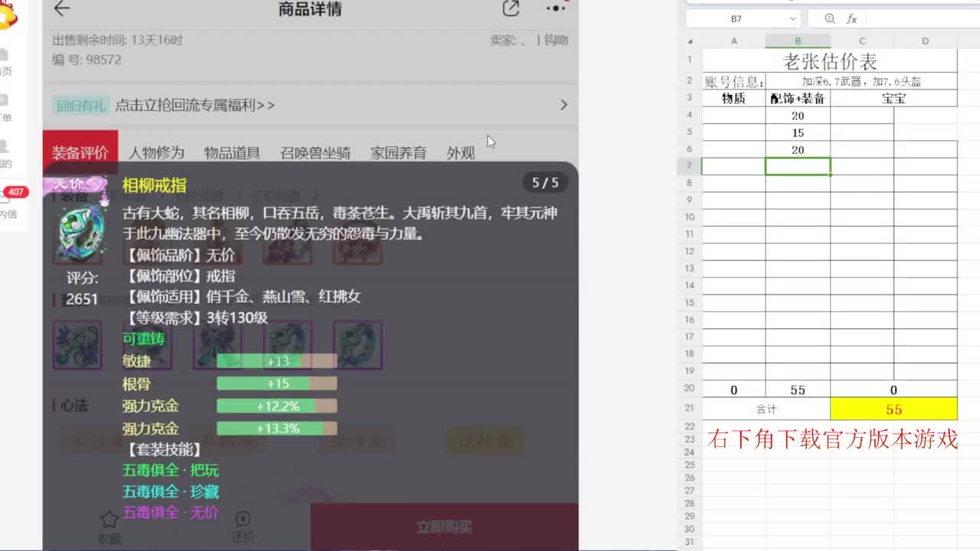Screen dimensions: 980x551
Task: Switch to 物品道具 tab
Action: (232, 152)
